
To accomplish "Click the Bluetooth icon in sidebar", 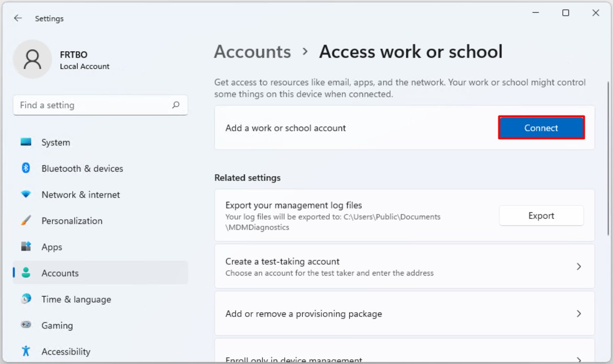I will pos(26,168).
